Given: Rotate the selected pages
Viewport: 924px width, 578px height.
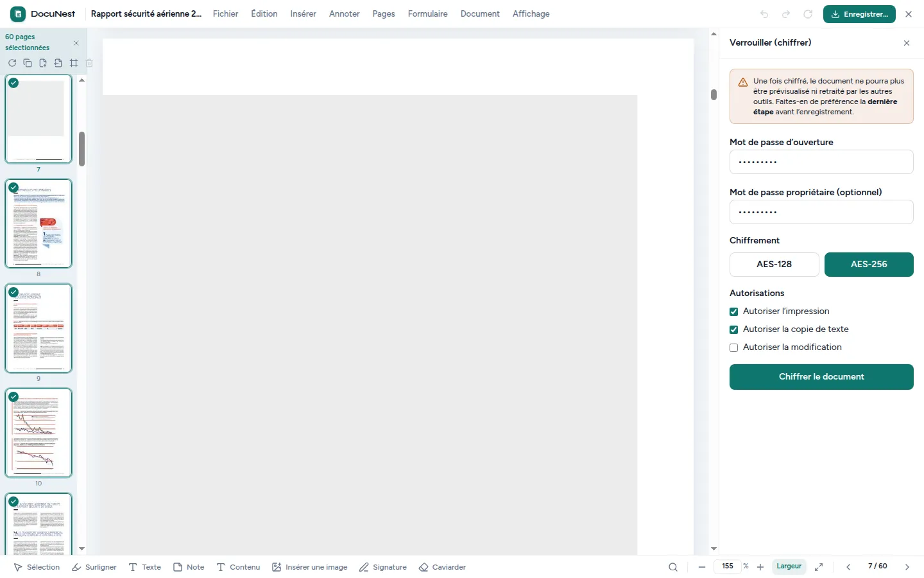Looking at the screenshot, I should [12, 63].
